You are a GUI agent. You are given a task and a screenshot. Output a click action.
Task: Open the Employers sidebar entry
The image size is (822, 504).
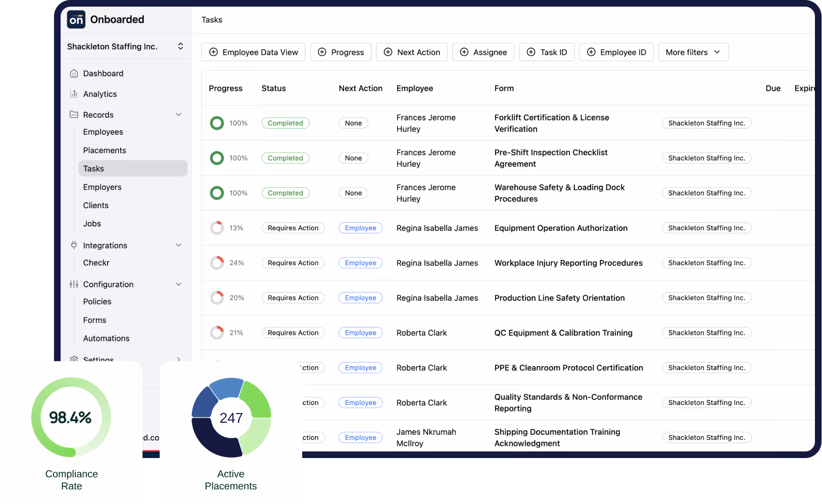tap(102, 187)
